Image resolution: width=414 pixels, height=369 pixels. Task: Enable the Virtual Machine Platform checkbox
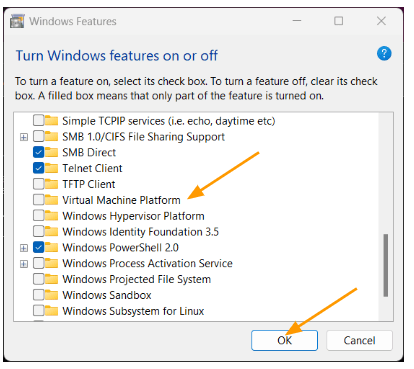point(39,200)
